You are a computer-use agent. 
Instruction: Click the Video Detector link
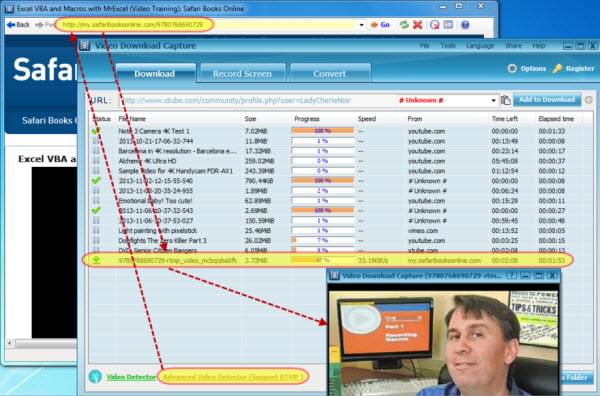[131, 377]
